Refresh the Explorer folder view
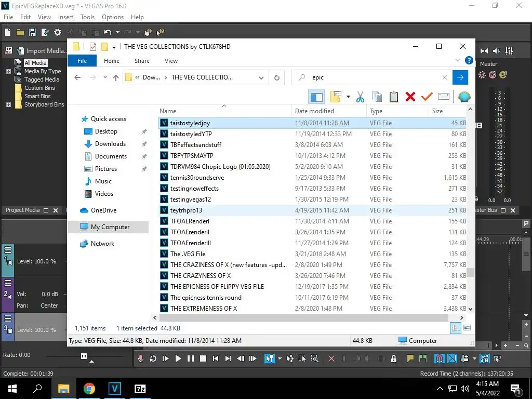This screenshot has height=399, width=532. [x=277, y=78]
